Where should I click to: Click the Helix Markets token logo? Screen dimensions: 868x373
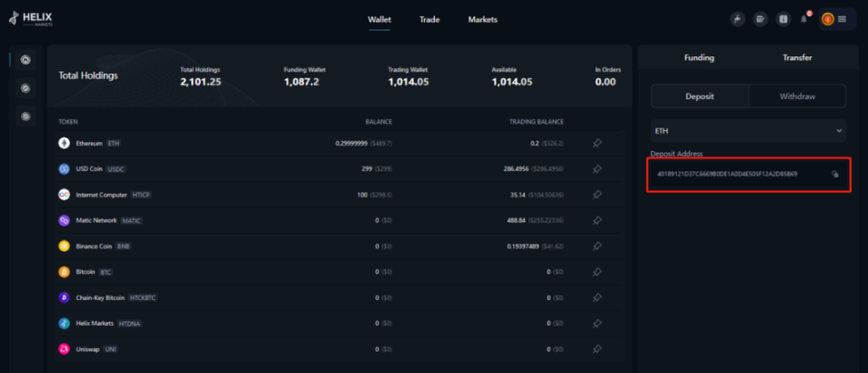tap(64, 323)
